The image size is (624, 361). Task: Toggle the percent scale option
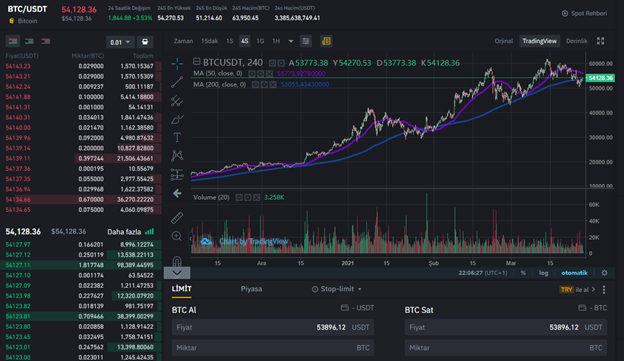[523, 273]
